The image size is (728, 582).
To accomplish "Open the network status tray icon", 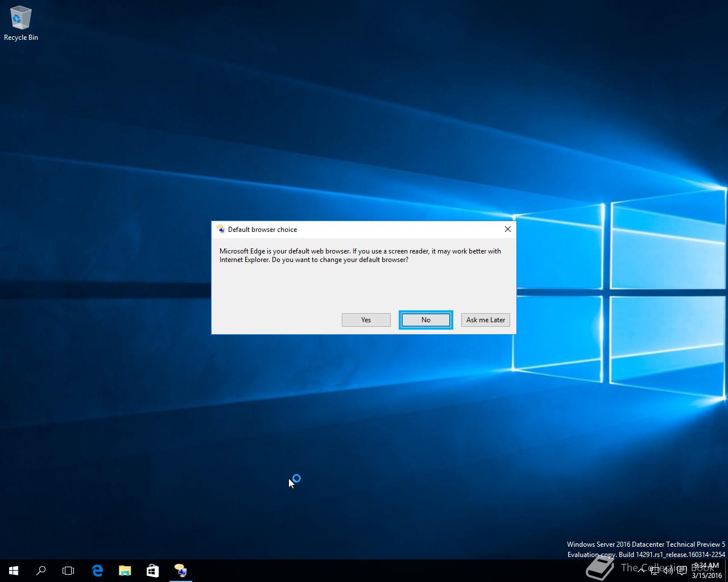I will coord(655,571).
